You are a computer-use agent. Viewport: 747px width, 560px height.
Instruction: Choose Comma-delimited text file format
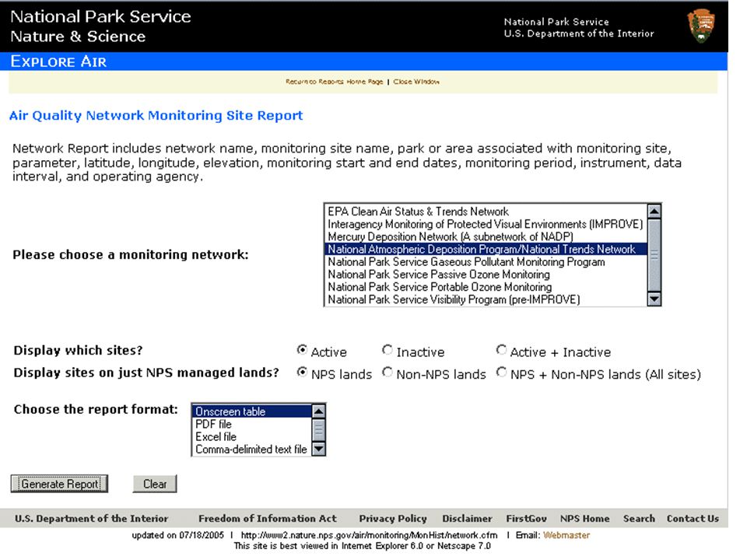[x=251, y=449]
